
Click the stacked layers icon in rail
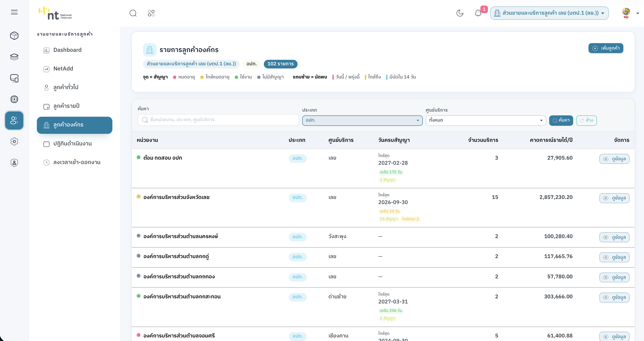click(x=14, y=57)
